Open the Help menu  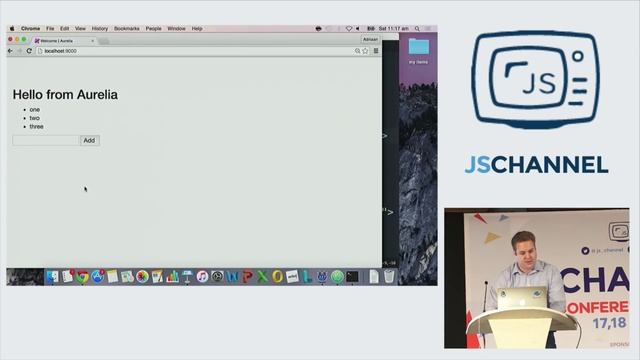pyautogui.click(x=197, y=29)
